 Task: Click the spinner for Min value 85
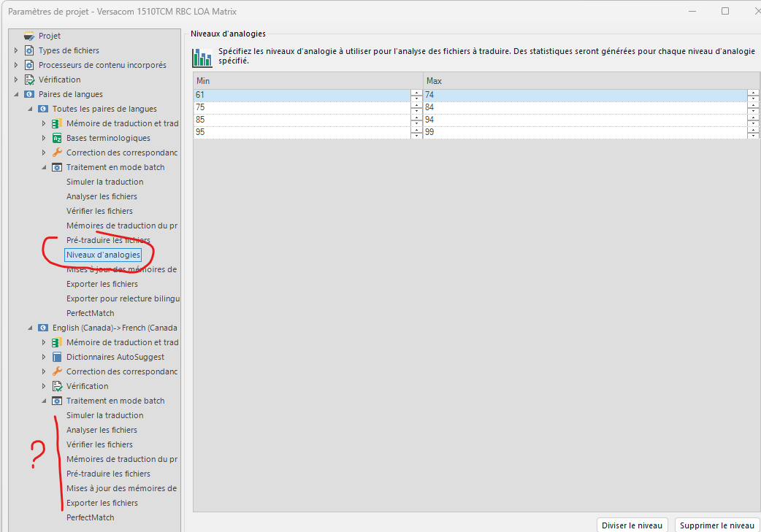tap(416, 120)
